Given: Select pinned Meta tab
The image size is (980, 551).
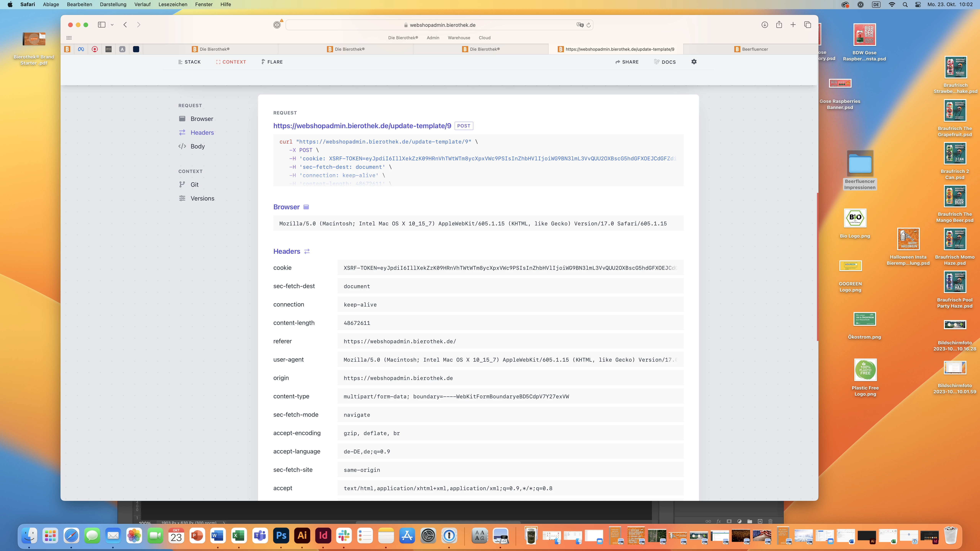Looking at the screenshot, I should [x=81, y=49].
